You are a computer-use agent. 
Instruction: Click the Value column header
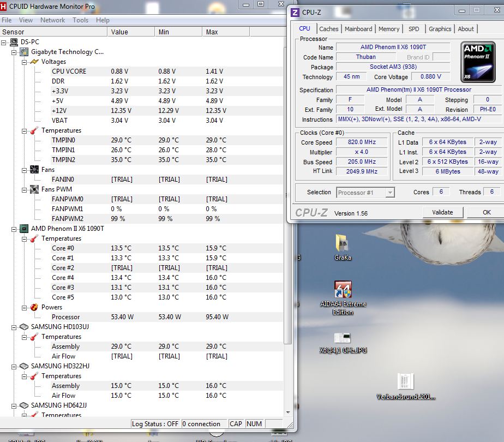[x=131, y=32]
